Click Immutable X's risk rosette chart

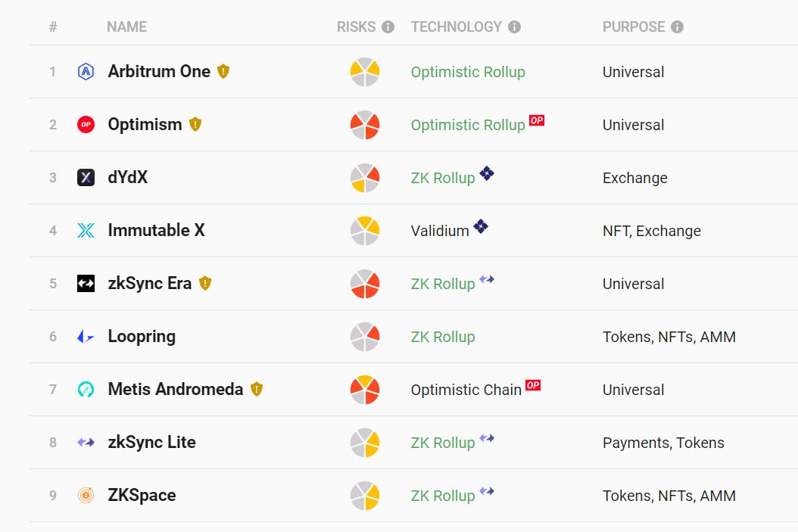[365, 231]
